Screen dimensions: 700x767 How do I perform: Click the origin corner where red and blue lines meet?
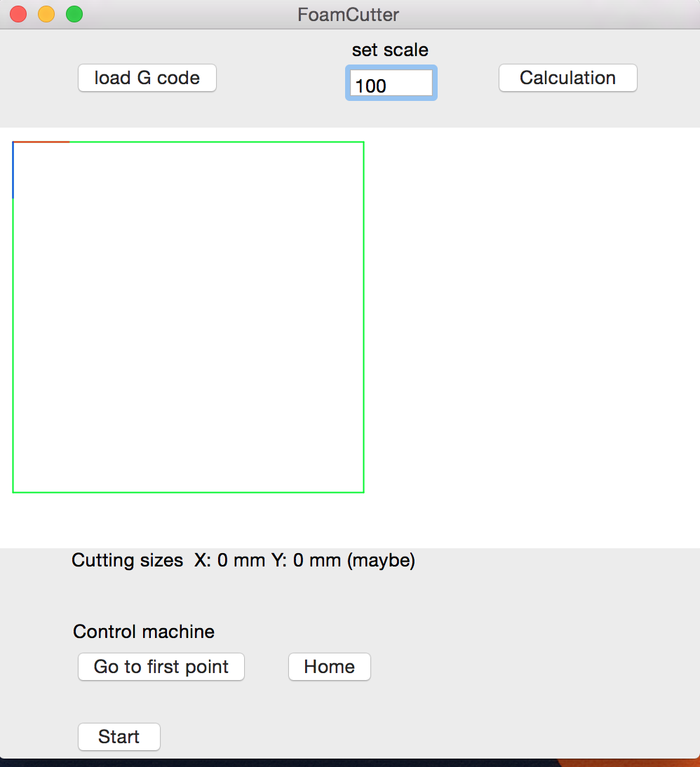(13, 142)
